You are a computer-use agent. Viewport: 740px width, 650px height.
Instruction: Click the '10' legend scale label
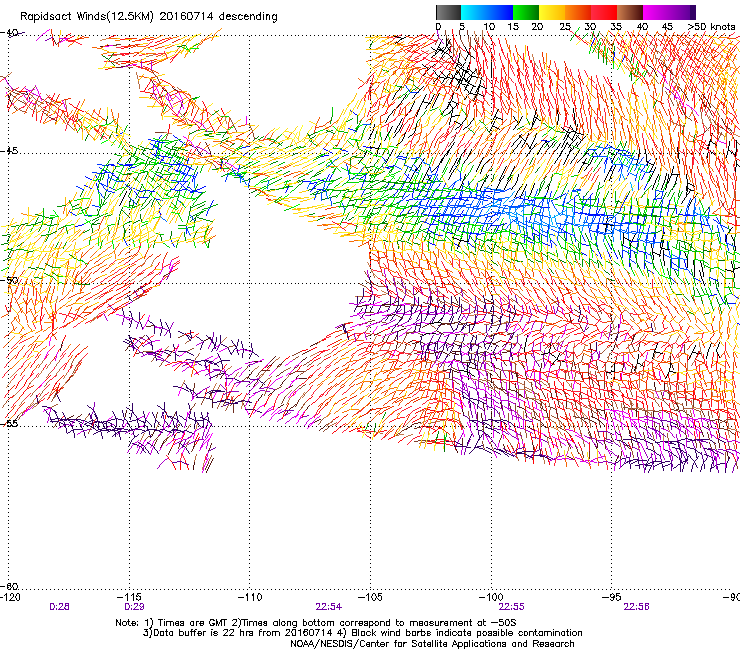point(489,26)
